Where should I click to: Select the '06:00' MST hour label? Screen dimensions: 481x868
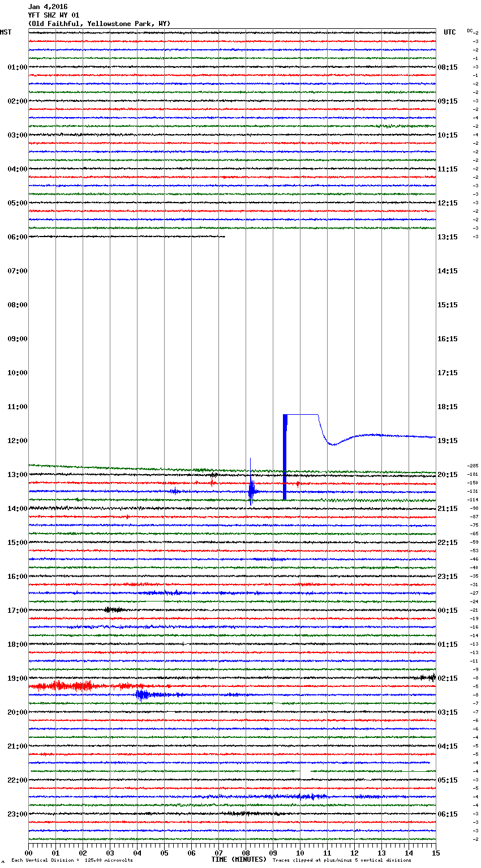click(18, 237)
